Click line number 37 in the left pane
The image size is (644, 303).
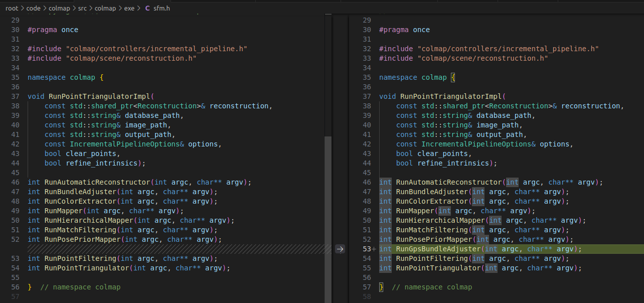(x=15, y=96)
